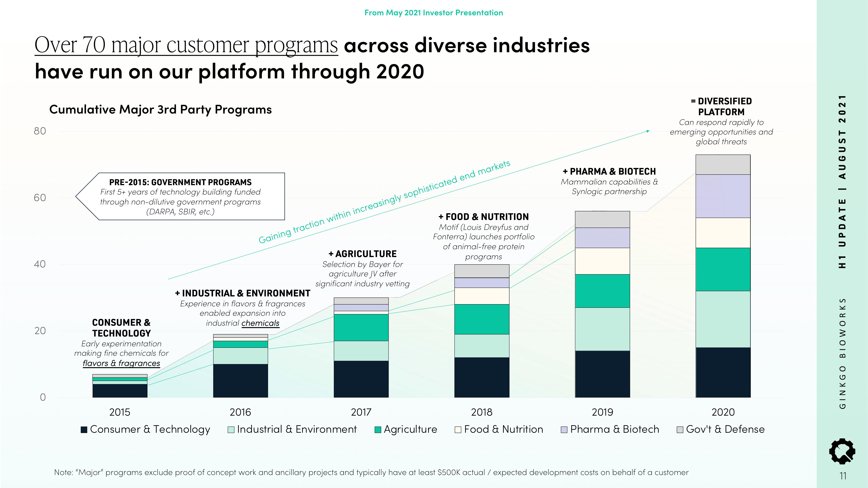Click the 2017 x-axis label
The height and width of the screenshot is (488, 868).
coord(361,412)
